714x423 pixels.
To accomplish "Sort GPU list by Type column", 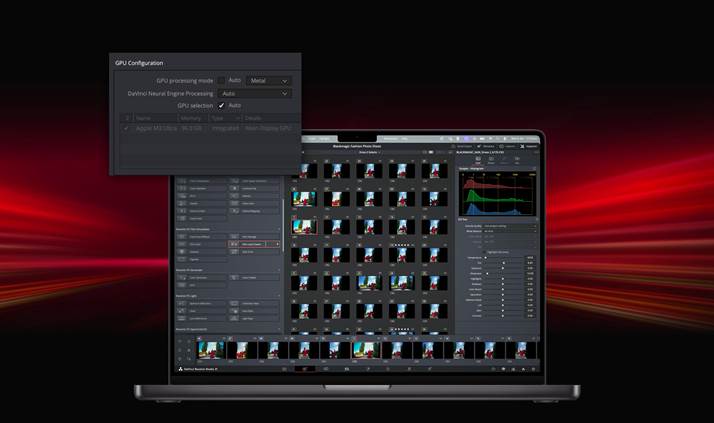I will pos(222,118).
